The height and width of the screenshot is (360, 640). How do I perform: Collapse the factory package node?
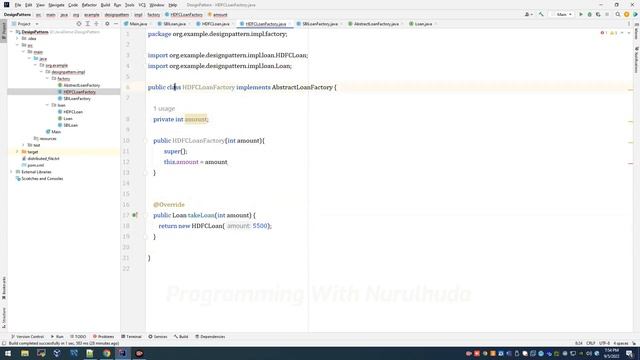click(48, 78)
